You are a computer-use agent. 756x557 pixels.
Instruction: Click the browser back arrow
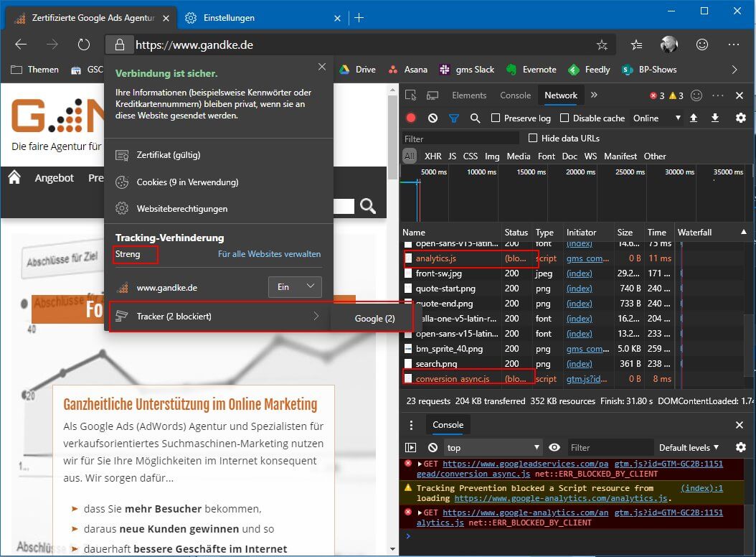point(21,45)
